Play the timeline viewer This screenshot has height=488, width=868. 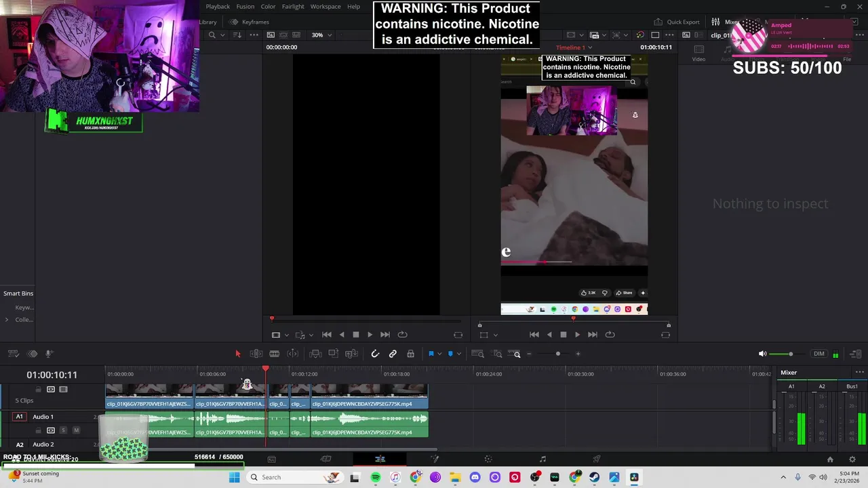point(577,335)
